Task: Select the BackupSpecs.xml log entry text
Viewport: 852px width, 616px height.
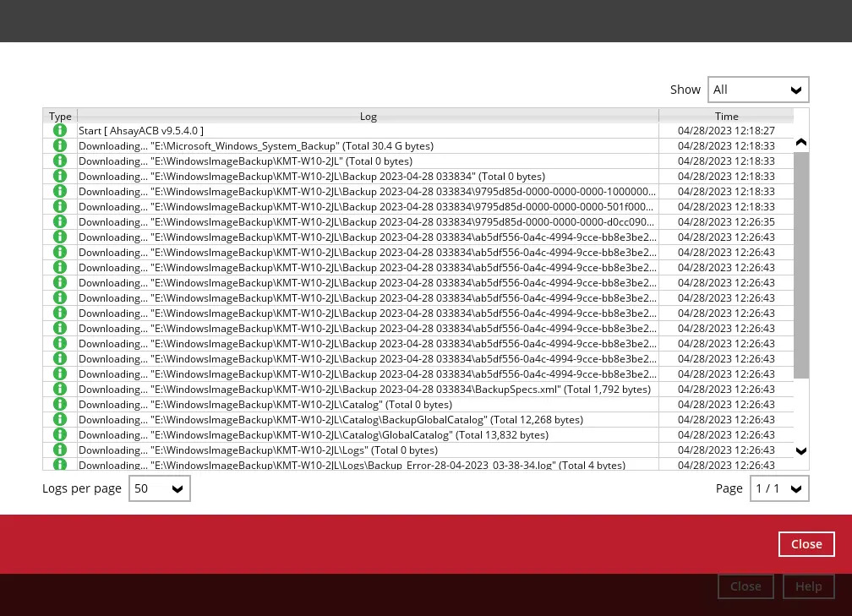Action: click(x=364, y=390)
